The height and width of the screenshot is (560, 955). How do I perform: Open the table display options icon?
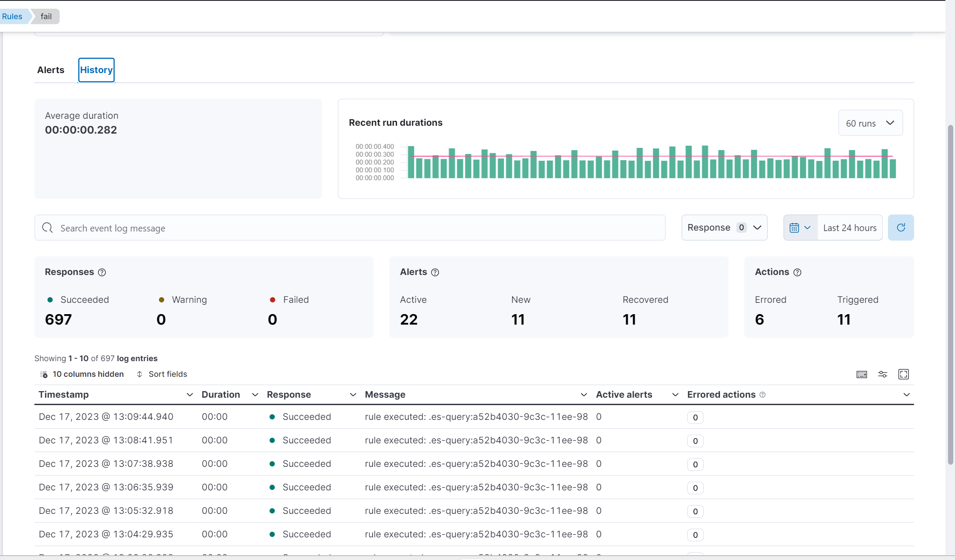882,374
